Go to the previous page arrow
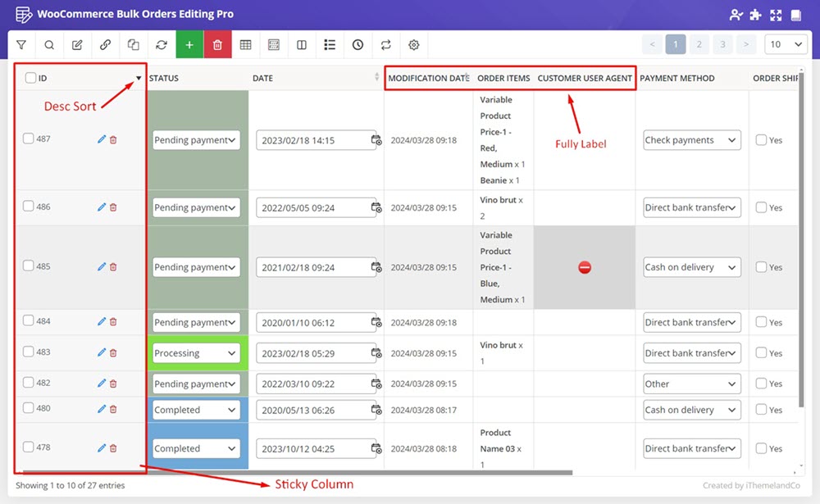The height and width of the screenshot is (504, 820). pyautogui.click(x=652, y=44)
